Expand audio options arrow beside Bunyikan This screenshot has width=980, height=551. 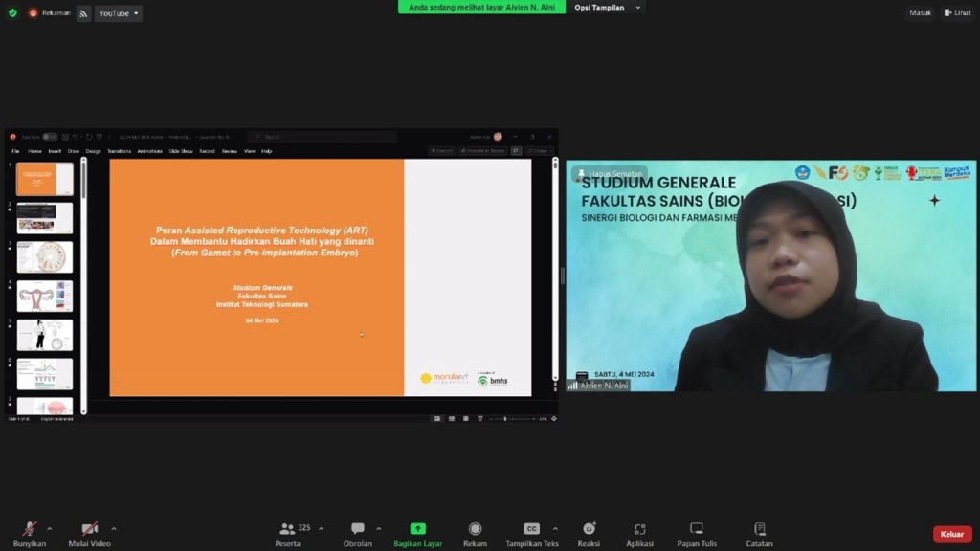tap(50, 529)
